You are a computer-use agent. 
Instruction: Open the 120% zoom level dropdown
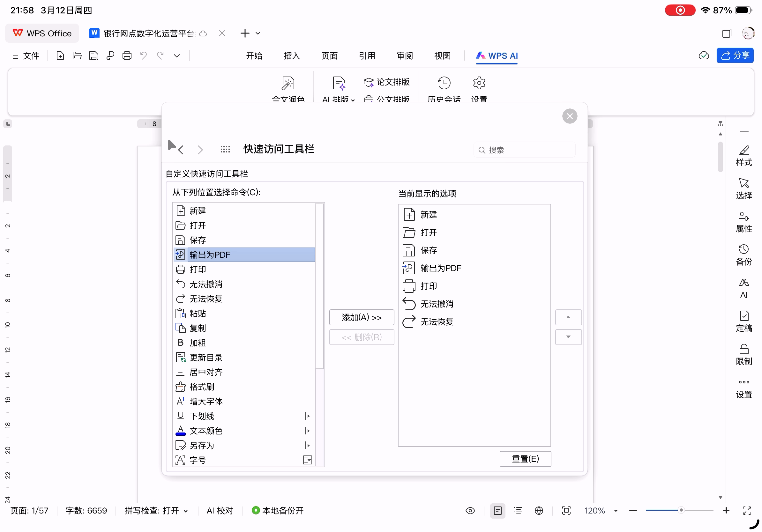click(x=616, y=511)
